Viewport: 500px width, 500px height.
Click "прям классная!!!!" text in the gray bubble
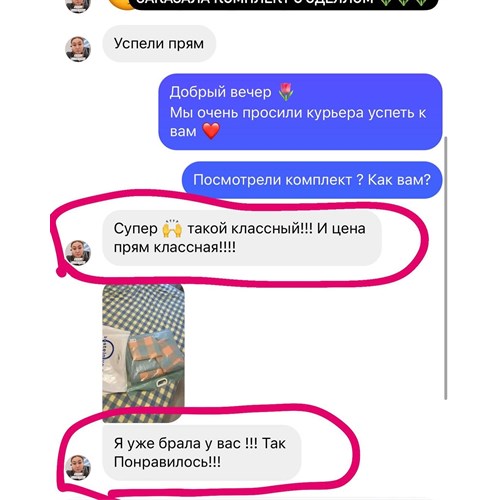click(175, 248)
